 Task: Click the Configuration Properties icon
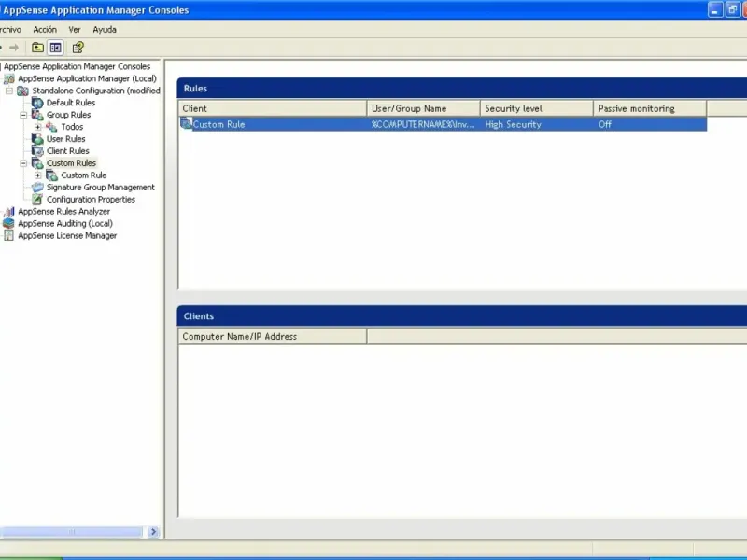click(37, 200)
